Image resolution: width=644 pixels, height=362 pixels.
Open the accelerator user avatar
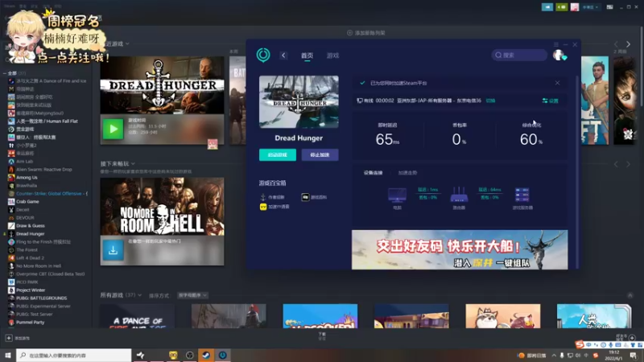(x=559, y=55)
